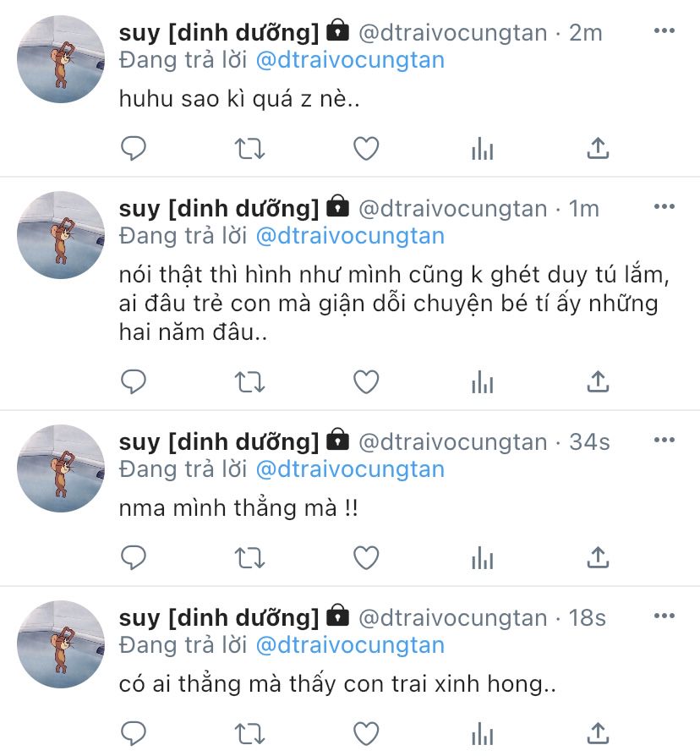Image resolution: width=700 pixels, height=756 pixels.
Task: Reply to the "con trai xinh hong" tweet
Action: pyautogui.click(x=133, y=734)
